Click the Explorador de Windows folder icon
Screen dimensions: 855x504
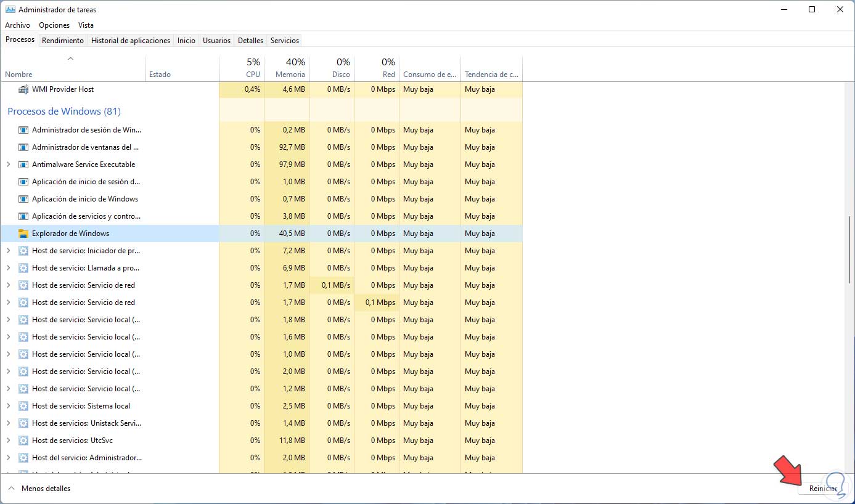(23, 234)
